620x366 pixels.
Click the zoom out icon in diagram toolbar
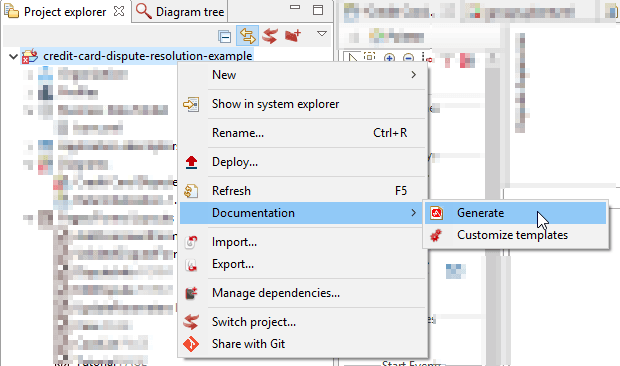click(x=408, y=58)
